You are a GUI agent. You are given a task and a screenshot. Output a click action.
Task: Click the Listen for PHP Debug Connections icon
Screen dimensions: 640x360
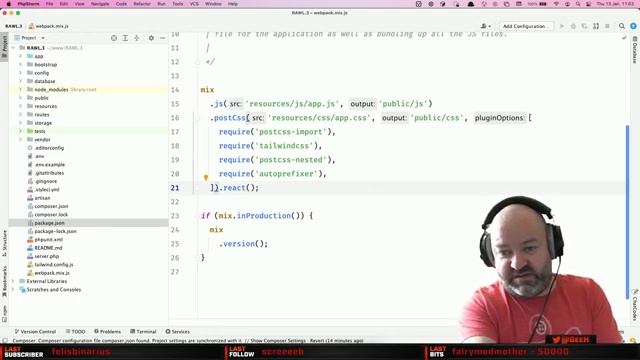pos(596,26)
